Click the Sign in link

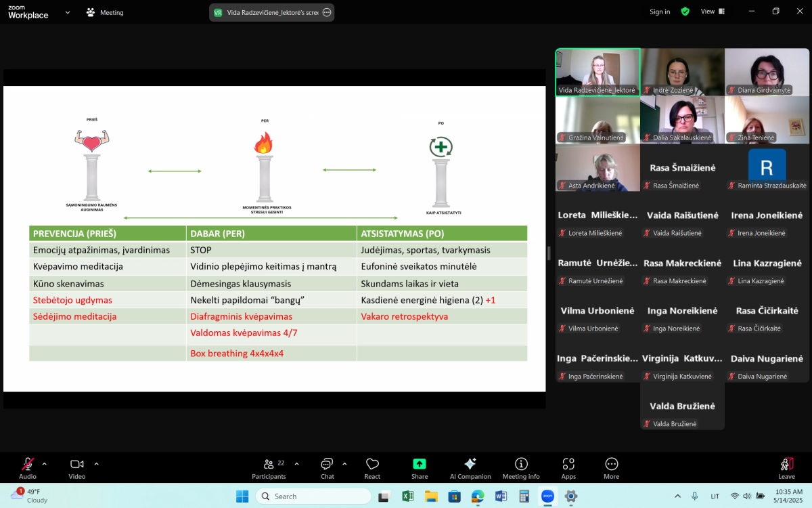click(660, 12)
